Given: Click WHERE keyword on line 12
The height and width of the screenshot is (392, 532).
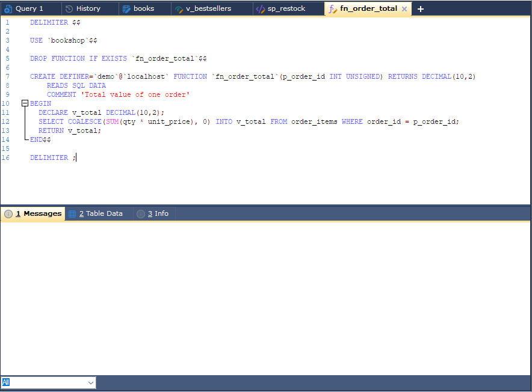Looking at the screenshot, I should pos(352,121).
